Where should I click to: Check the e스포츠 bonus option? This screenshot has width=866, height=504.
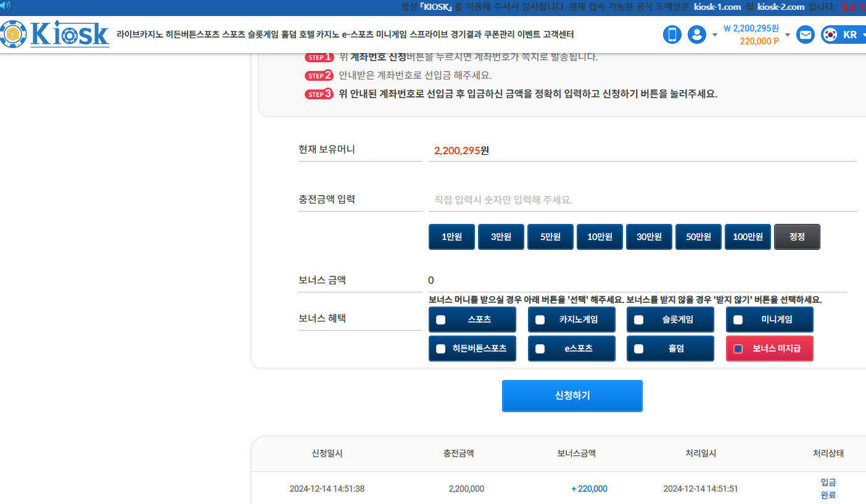pos(540,349)
